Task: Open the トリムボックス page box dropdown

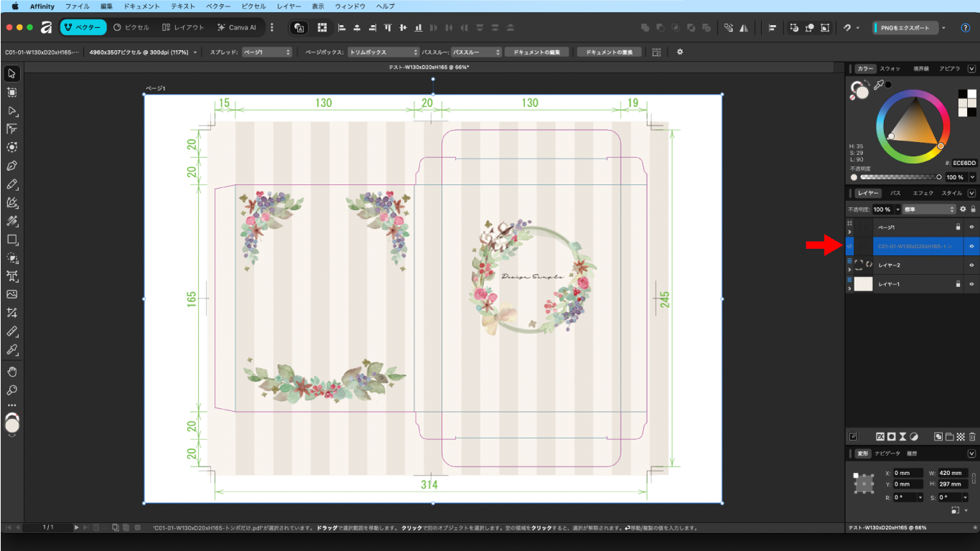Action: click(383, 52)
